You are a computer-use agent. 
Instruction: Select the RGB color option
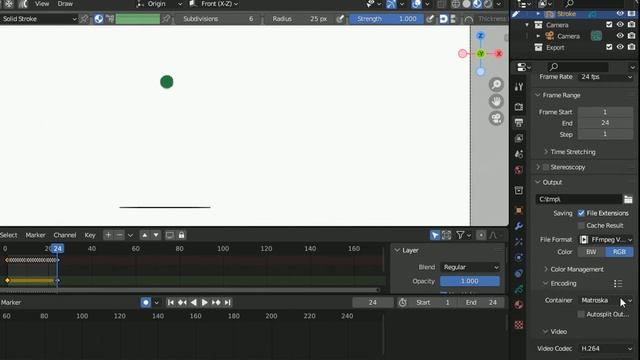[619, 252]
